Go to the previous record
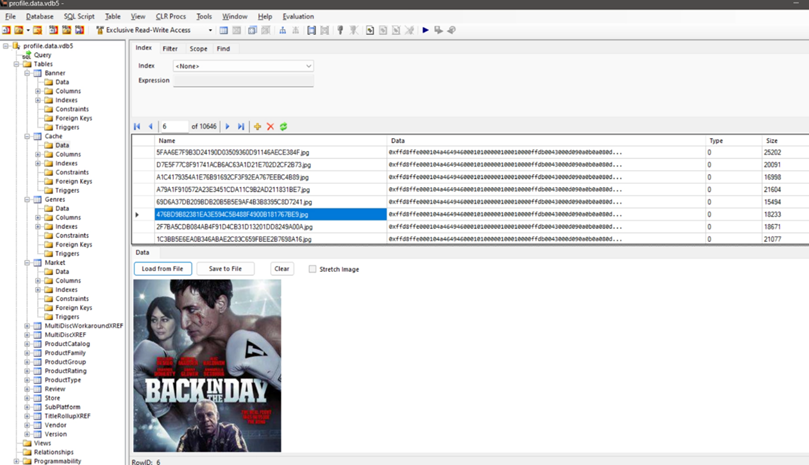This screenshot has width=809, height=465. (151, 127)
